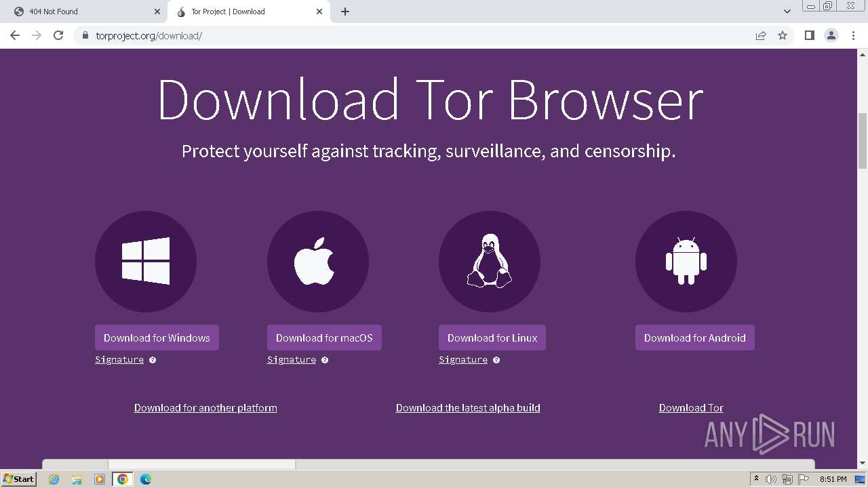868x488 pixels.
Task: Open help icon next to Linux Signature
Action: (x=496, y=360)
